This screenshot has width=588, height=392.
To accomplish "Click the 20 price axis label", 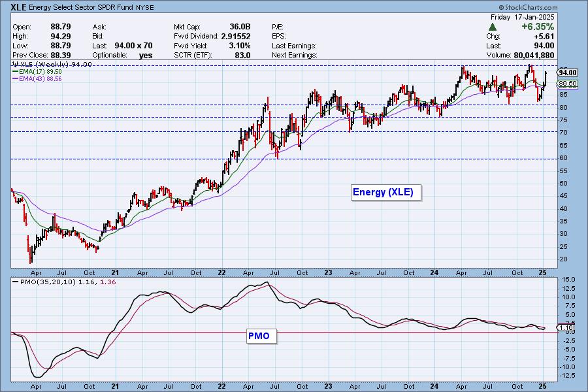I will [563, 259].
